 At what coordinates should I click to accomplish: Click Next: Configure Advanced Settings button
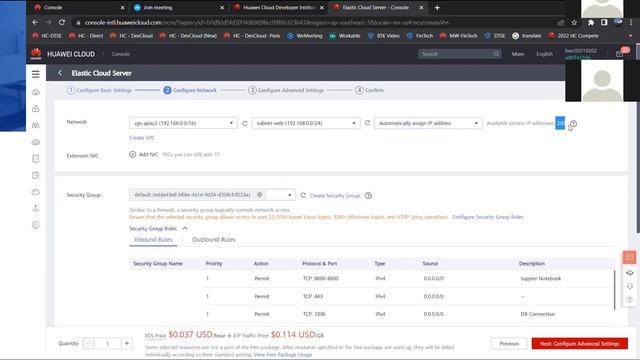tap(580, 344)
